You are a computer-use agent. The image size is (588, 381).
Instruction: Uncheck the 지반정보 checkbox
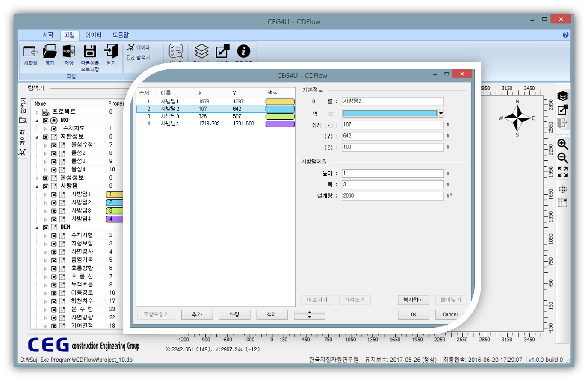coord(46,137)
